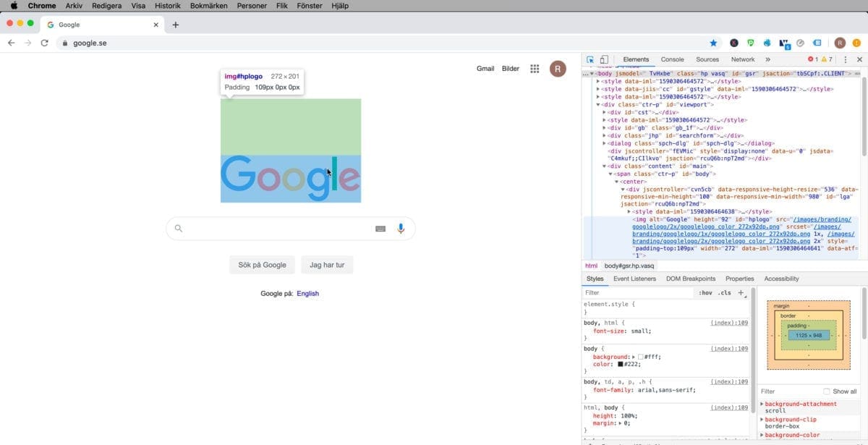
Task: Switch Google language to English
Action: (x=307, y=294)
